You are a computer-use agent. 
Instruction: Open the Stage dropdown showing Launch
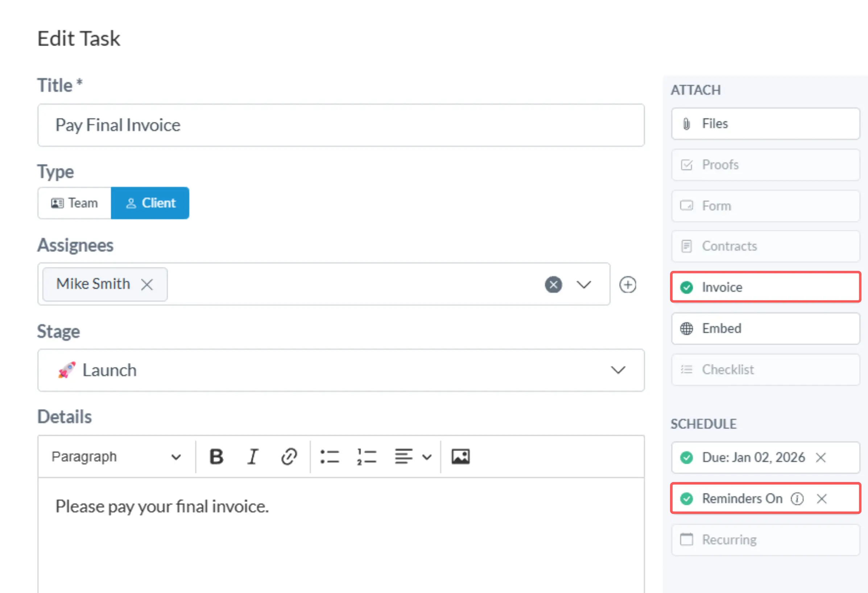pos(340,370)
